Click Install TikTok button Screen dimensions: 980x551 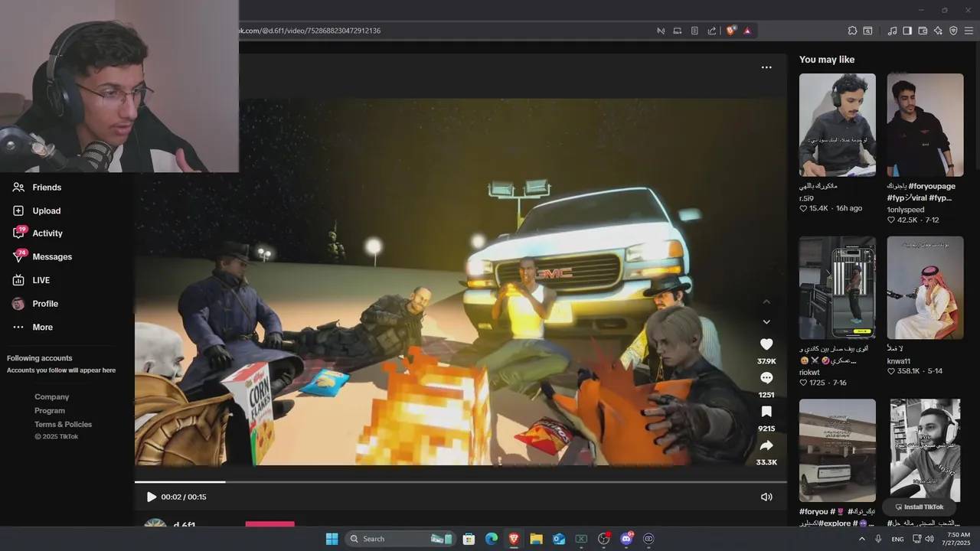[920, 507]
